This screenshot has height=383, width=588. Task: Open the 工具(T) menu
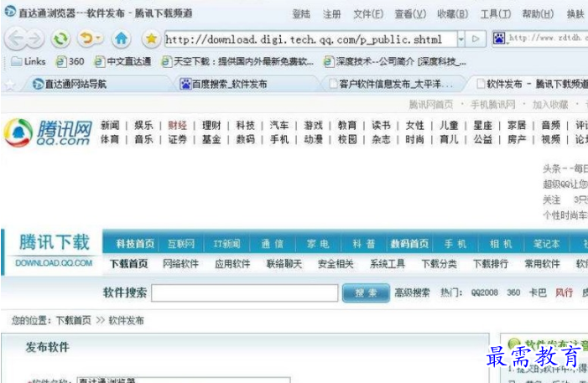496,14
